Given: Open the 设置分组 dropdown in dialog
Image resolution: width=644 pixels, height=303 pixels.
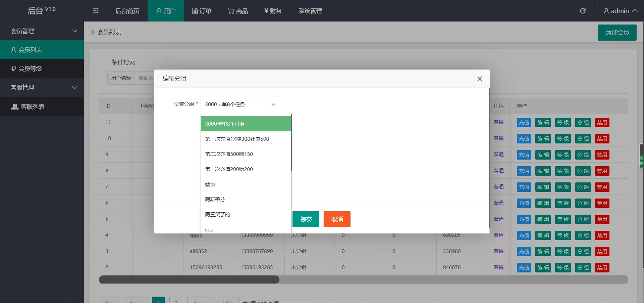Looking at the screenshot, I should tap(239, 104).
